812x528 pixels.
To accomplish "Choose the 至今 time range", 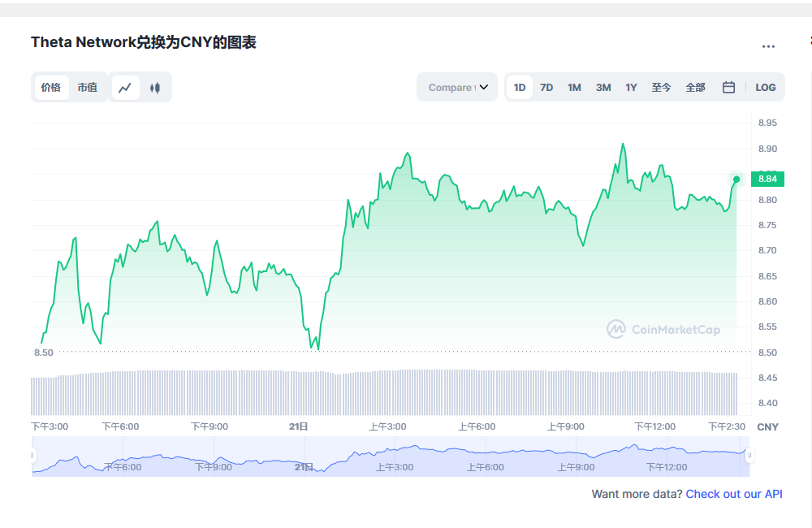I will tap(661, 88).
